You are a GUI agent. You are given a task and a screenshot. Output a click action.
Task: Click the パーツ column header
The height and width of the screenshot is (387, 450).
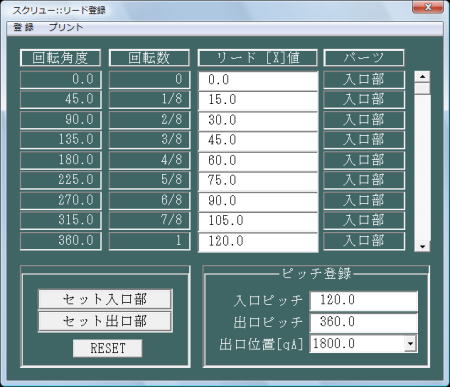point(364,58)
